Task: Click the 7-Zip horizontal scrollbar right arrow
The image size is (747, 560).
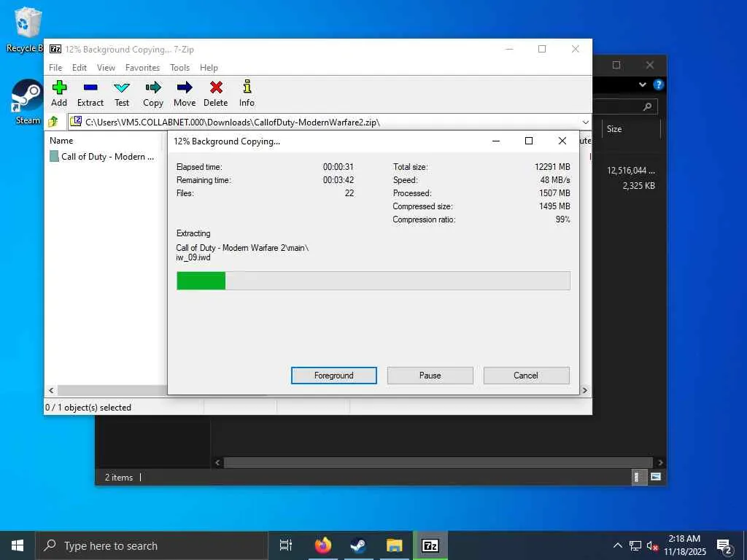Action: (585, 391)
